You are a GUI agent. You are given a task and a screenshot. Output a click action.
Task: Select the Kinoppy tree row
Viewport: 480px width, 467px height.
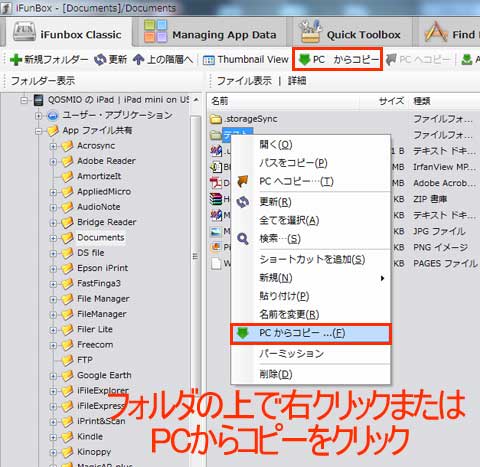[x=94, y=452]
